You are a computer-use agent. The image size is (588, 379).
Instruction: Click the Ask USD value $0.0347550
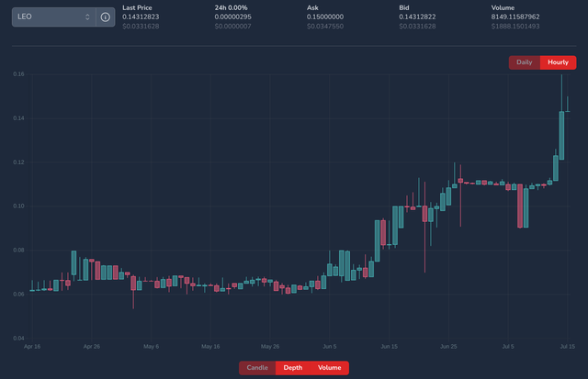[x=325, y=27]
